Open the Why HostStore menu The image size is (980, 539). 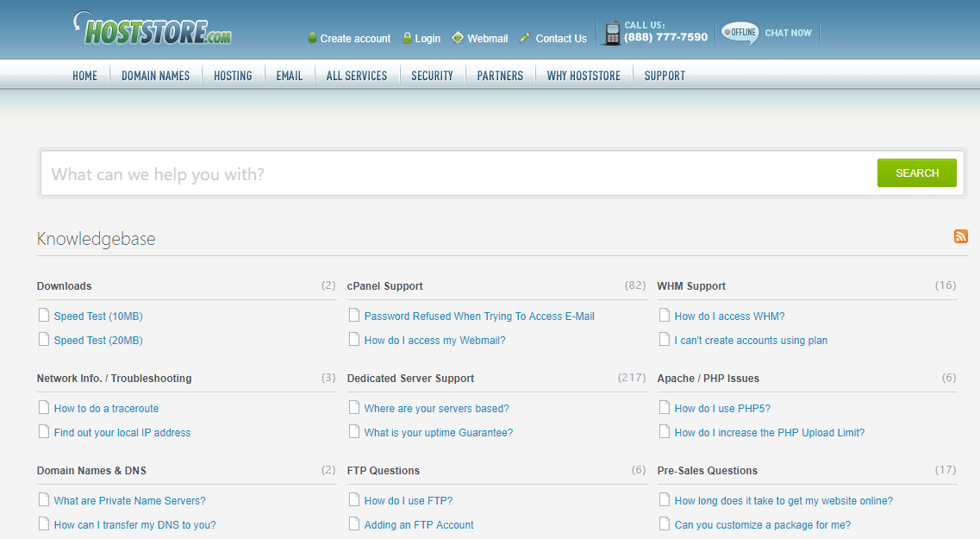click(584, 76)
